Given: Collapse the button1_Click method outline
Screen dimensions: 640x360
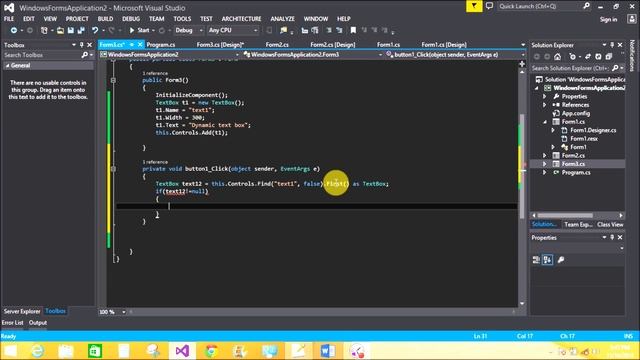Looking at the screenshot, I should [113, 169].
